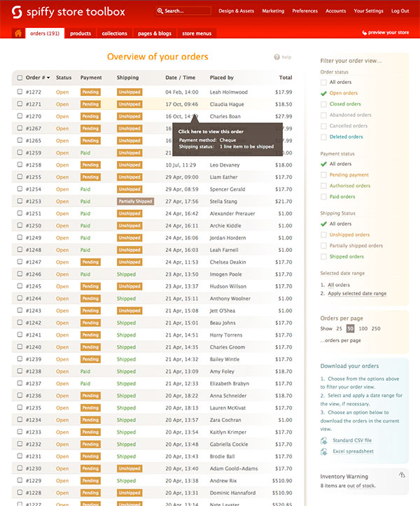Click the Excel spreadsheet download icon
Viewport: 420px width, 506px height.
(x=324, y=451)
